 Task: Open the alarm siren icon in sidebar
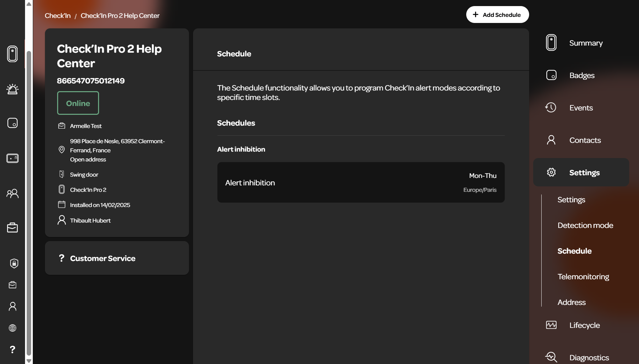click(13, 89)
